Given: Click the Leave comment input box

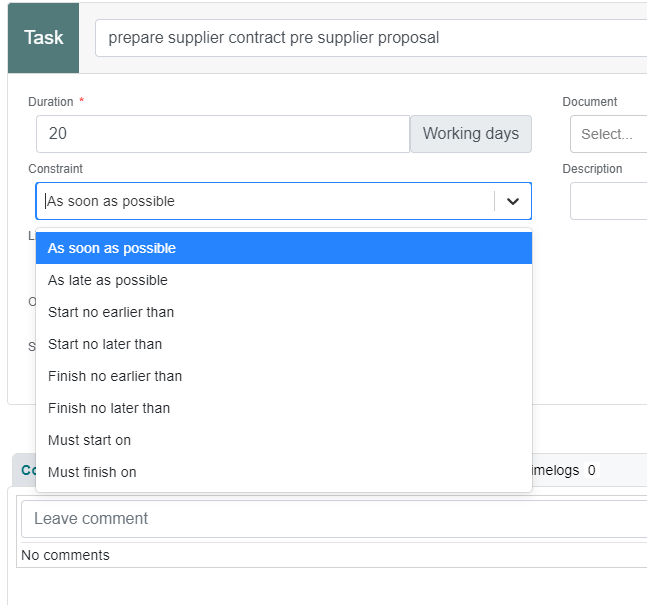Looking at the screenshot, I should point(334,519).
